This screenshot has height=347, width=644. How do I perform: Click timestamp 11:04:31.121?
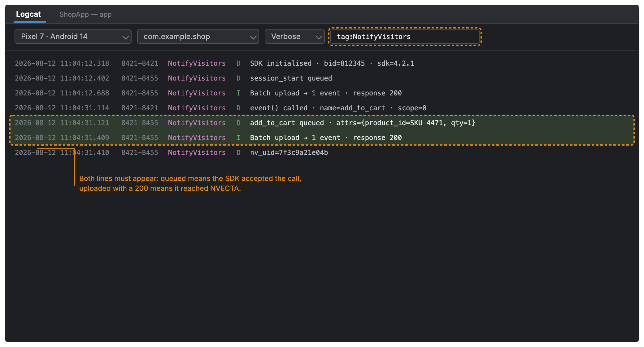pos(62,123)
